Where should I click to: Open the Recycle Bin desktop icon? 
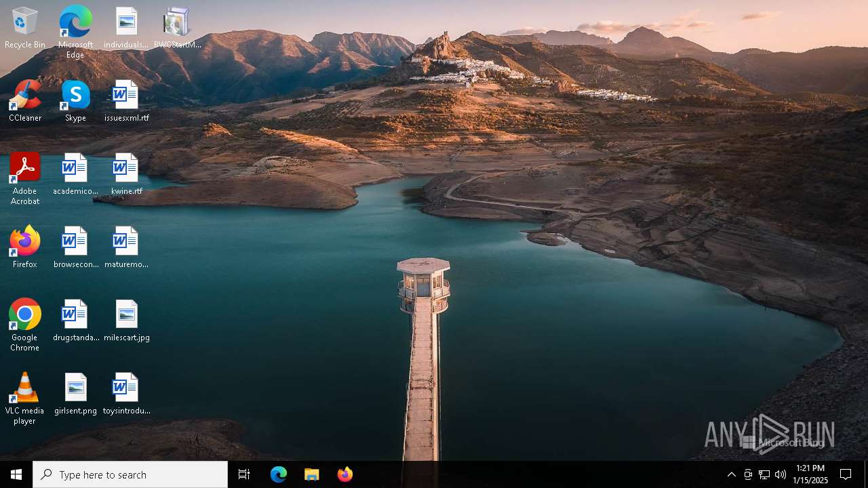click(25, 28)
